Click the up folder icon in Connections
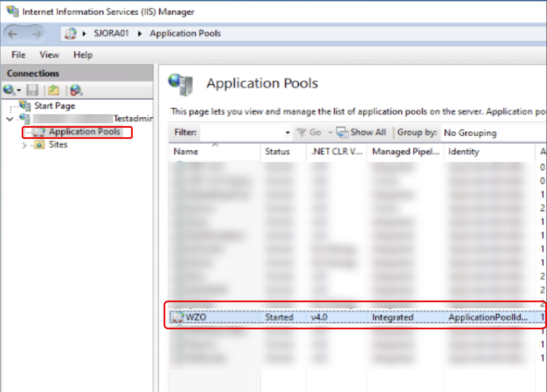 click(x=53, y=90)
